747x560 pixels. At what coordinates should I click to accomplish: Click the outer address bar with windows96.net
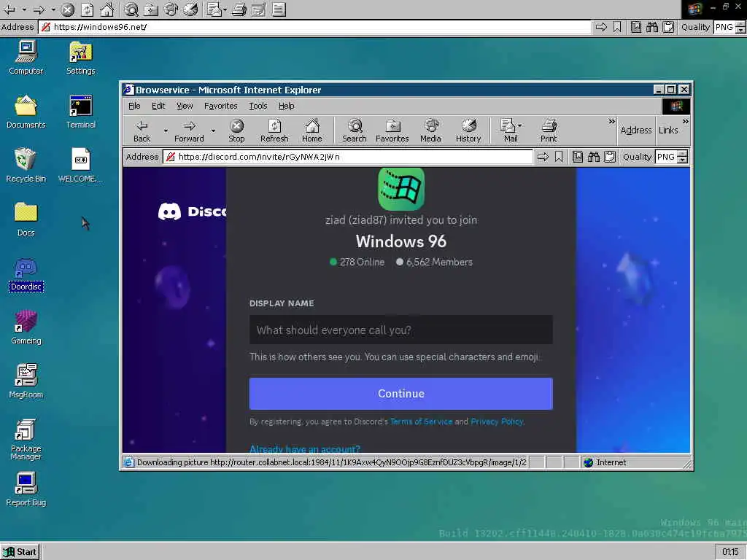tap(314, 27)
